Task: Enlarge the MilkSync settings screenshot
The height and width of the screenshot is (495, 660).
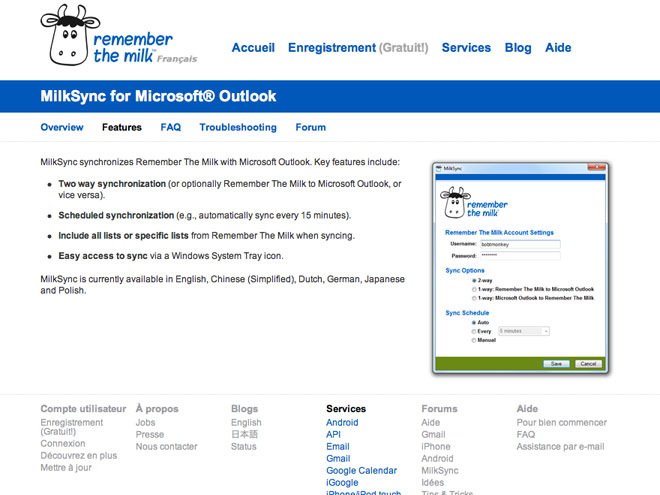Action: [521, 269]
